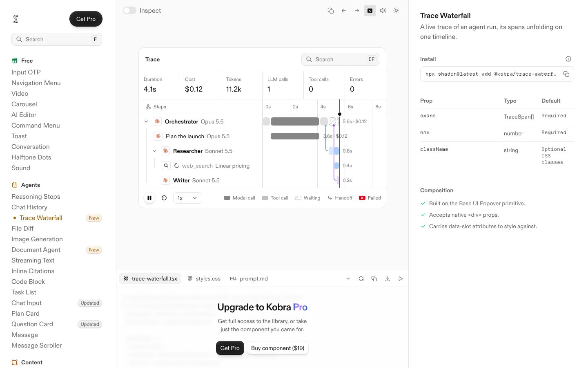
Task: Switch the theme with the sun icon
Action: [x=396, y=11]
